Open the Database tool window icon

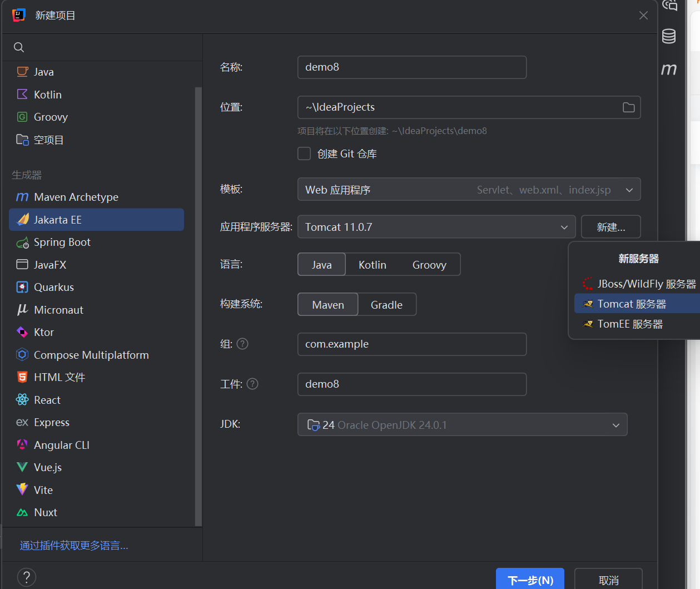tap(669, 36)
